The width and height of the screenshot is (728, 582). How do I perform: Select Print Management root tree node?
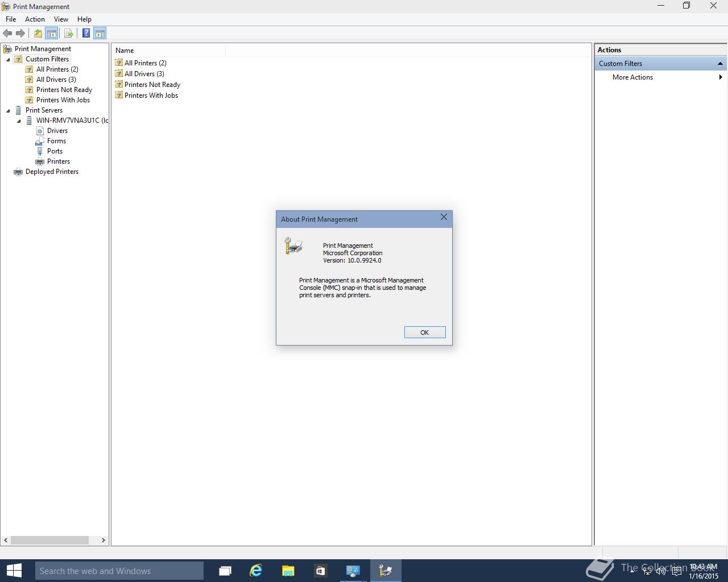43,49
